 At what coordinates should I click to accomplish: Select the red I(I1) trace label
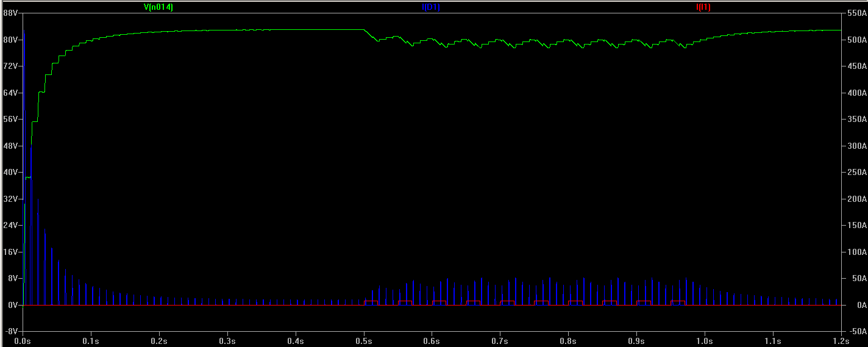coord(703,7)
